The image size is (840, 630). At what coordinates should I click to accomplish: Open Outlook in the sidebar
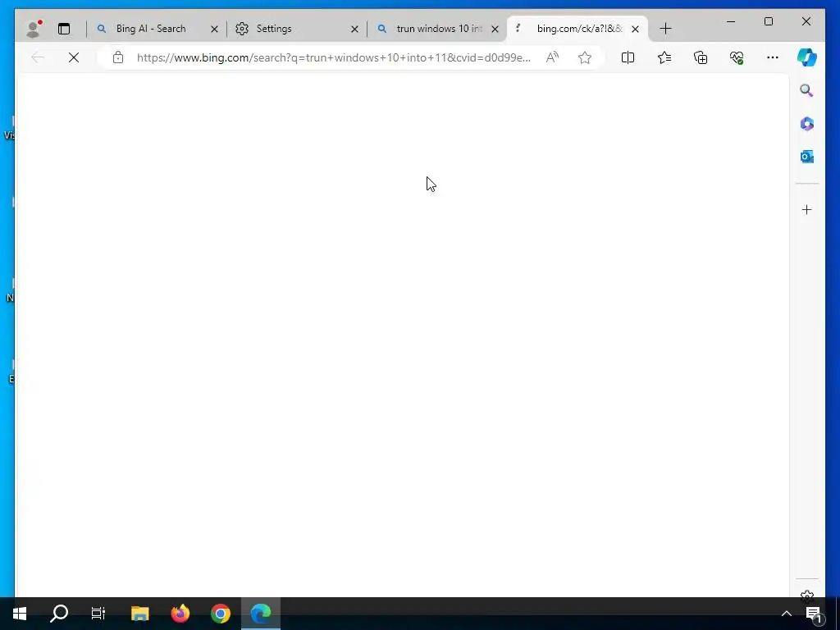coord(807,157)
